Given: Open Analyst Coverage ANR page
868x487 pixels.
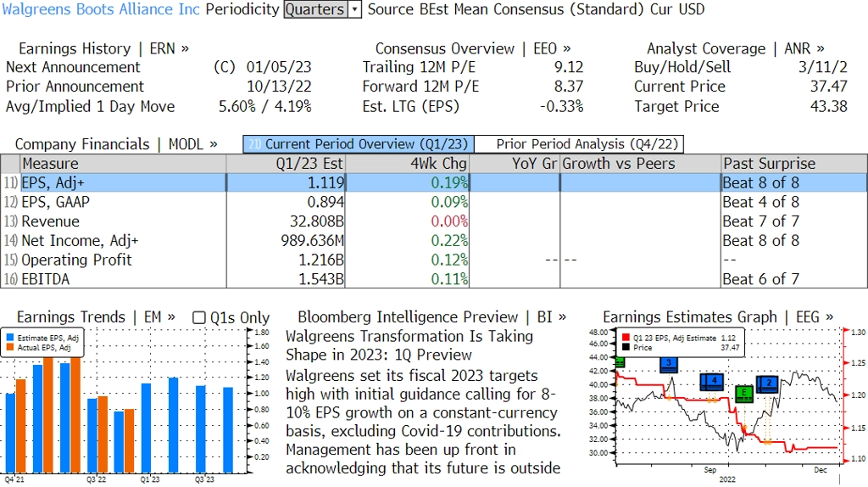Looking at the screenshot, I should coord(735,48).
